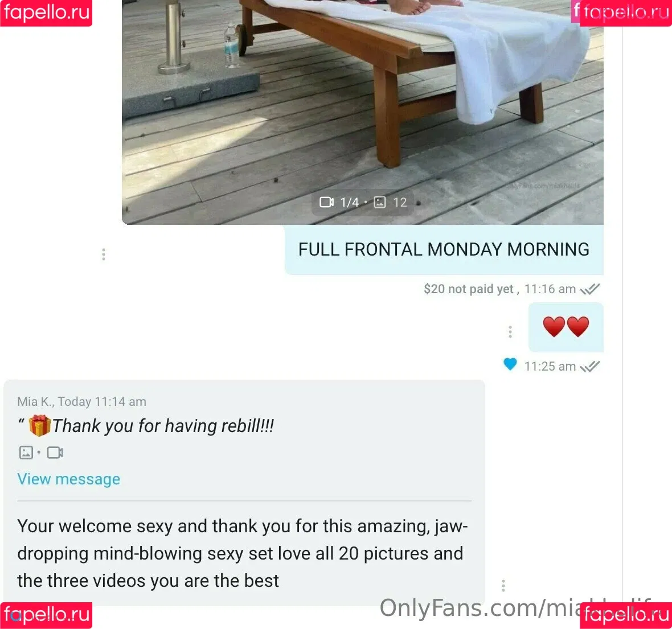
Task: Click the red hearts message bubble
Action: pyautogui.click(x=566, y=327)
